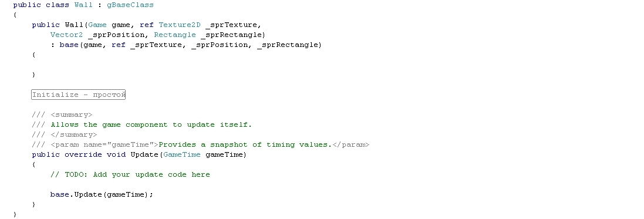Click the GameTime parameter type
The height and width of the screenshot is (219, 644).
click(x=182, y=154)
